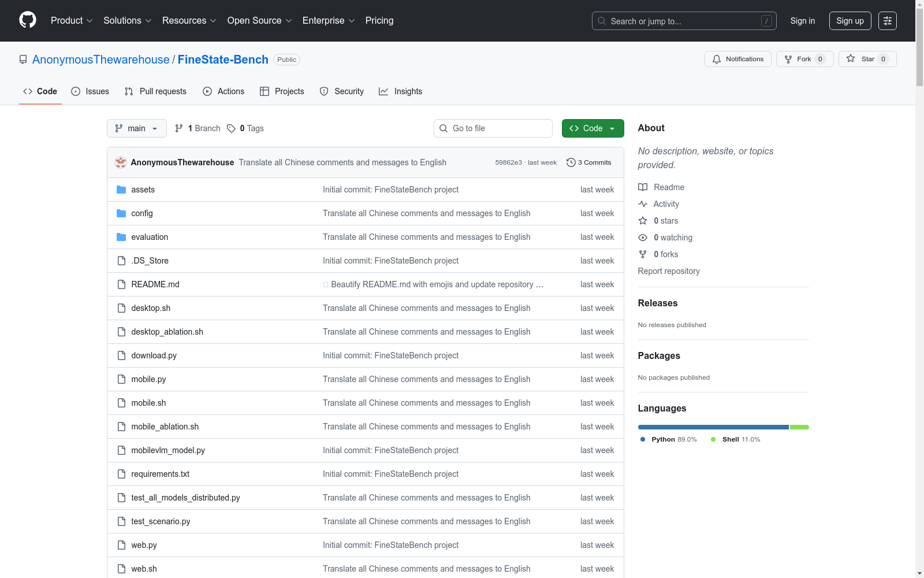Expand the Resources menu
This screenshot has width=924, height=578.
click(x=189, y=20)
